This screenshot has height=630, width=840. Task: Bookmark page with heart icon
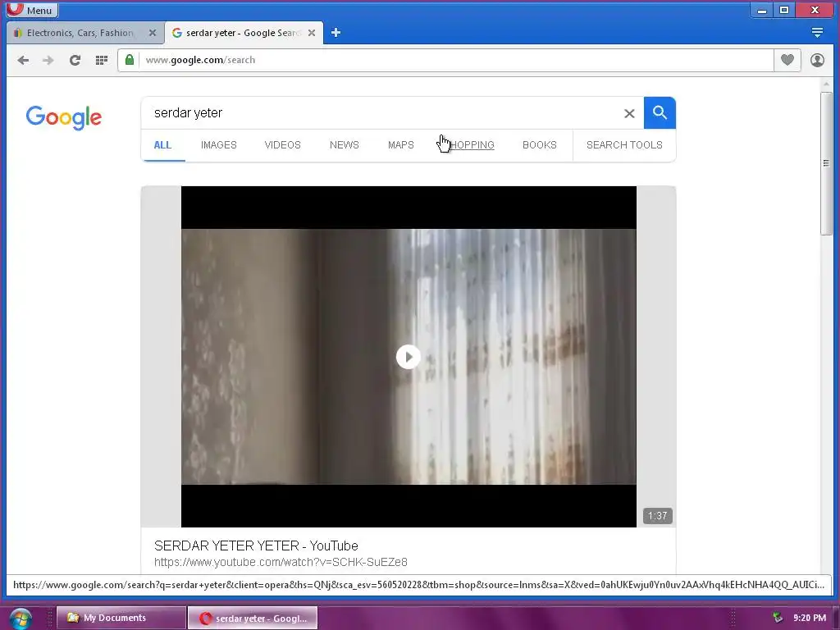[787, 60]
